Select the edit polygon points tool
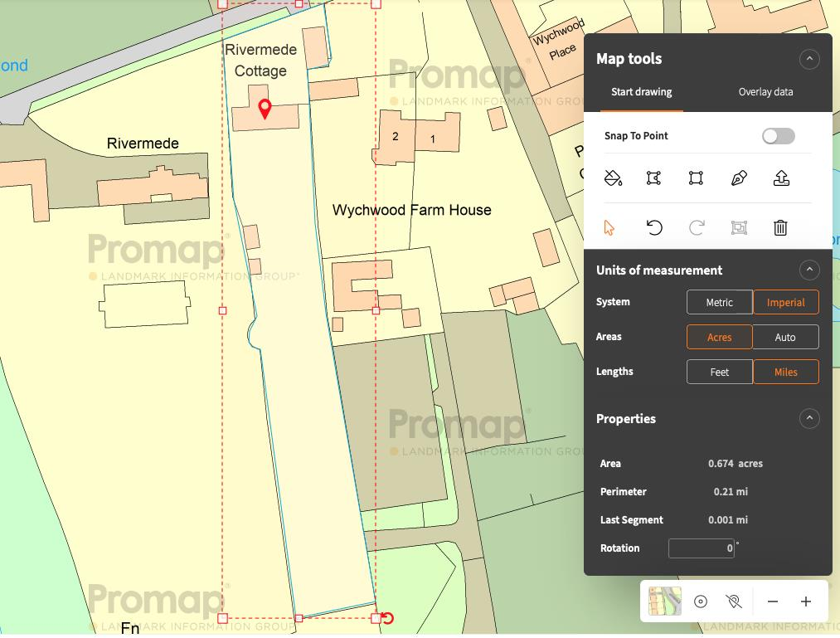Screen dimensions: 840x638 pos(654,178)
